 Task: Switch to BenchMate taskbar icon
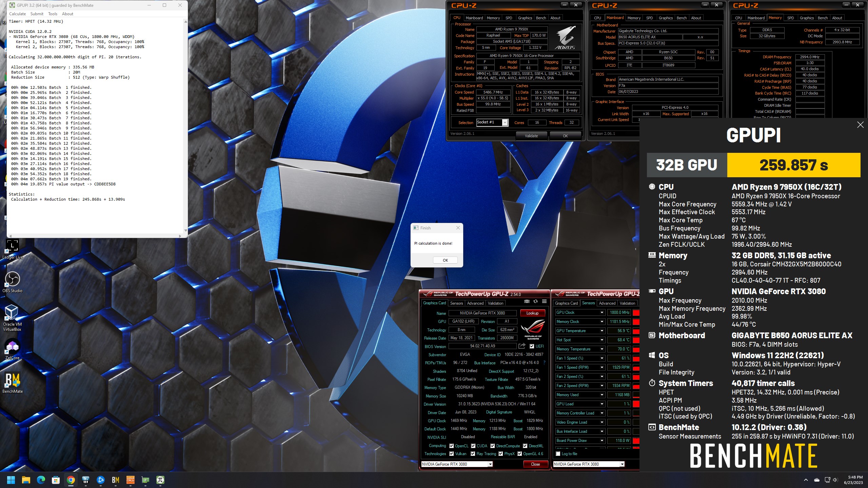tap(116, 480)
